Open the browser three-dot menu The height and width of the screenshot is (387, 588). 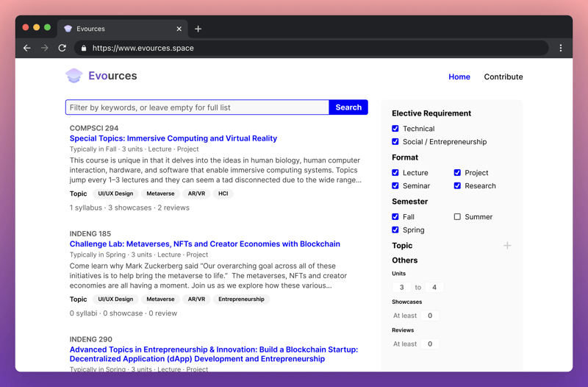tap(560, 48)
